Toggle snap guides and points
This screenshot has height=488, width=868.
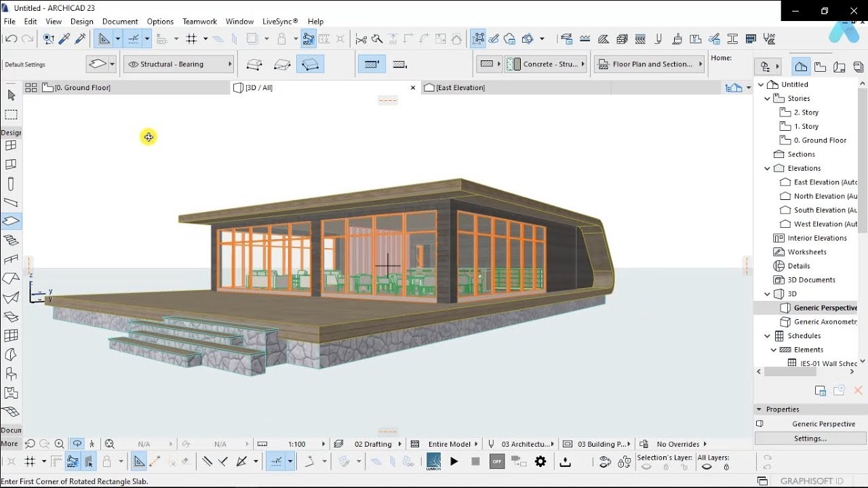(x=133, y=39)
